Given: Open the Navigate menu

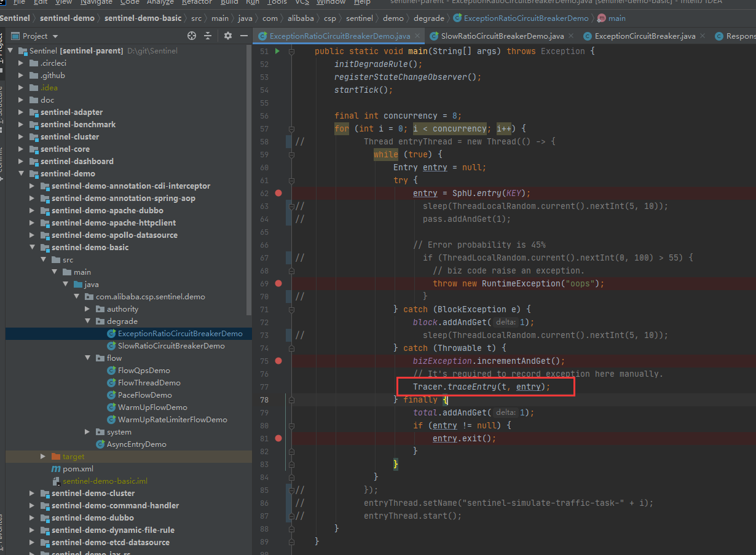Looking at the screenshot, I should pyautogui.click(x=96, y=2).
